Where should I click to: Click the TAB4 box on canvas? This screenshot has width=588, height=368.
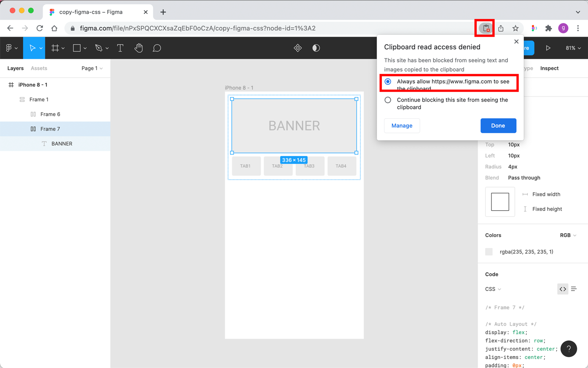click(x=342, y=166)
